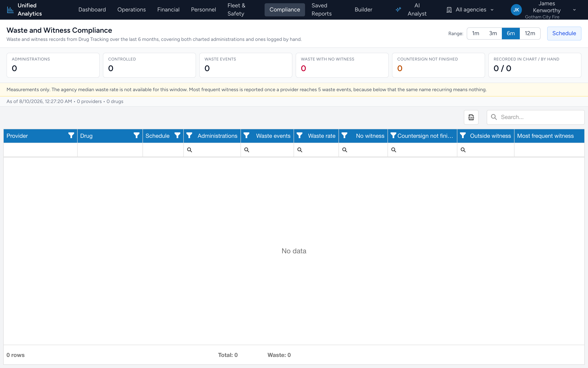This screenshot has height=368, width=588.
Task: Click the table Search field
Action: tap(536, 117)
